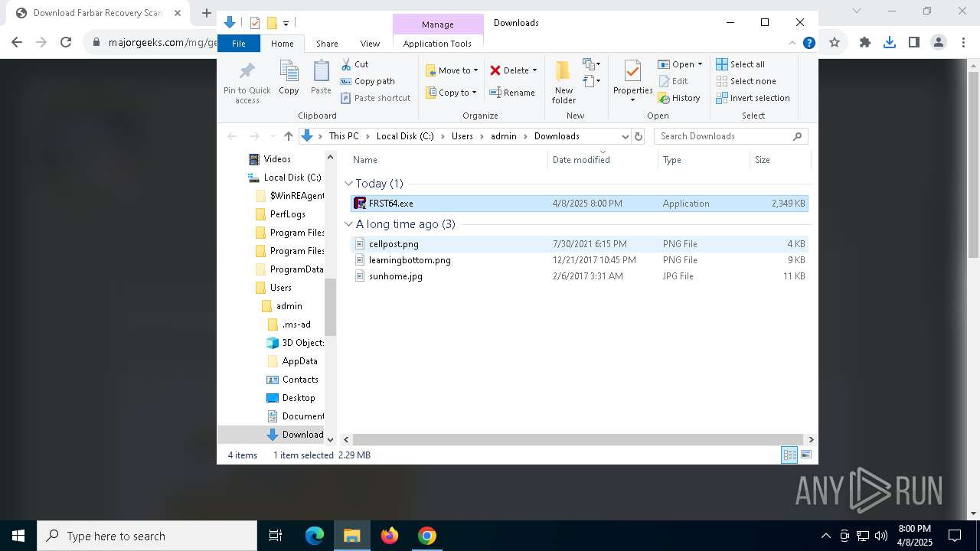Click Edit in the Open group

[x=673, y=81]
